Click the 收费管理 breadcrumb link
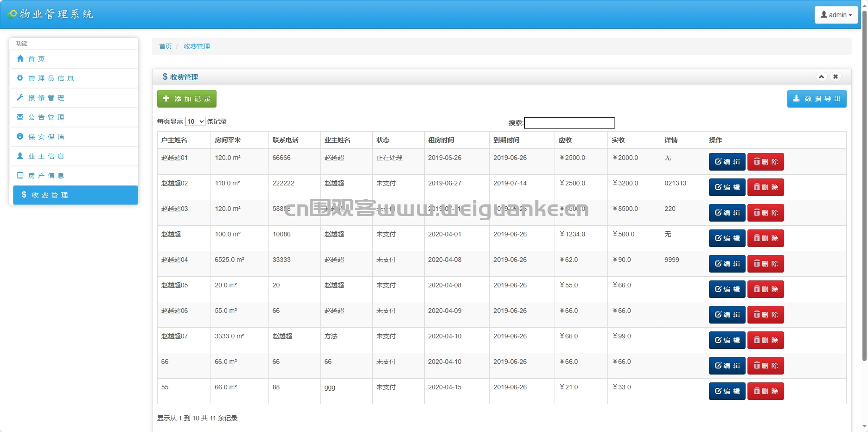868x432 pixels. click(197, 46)
